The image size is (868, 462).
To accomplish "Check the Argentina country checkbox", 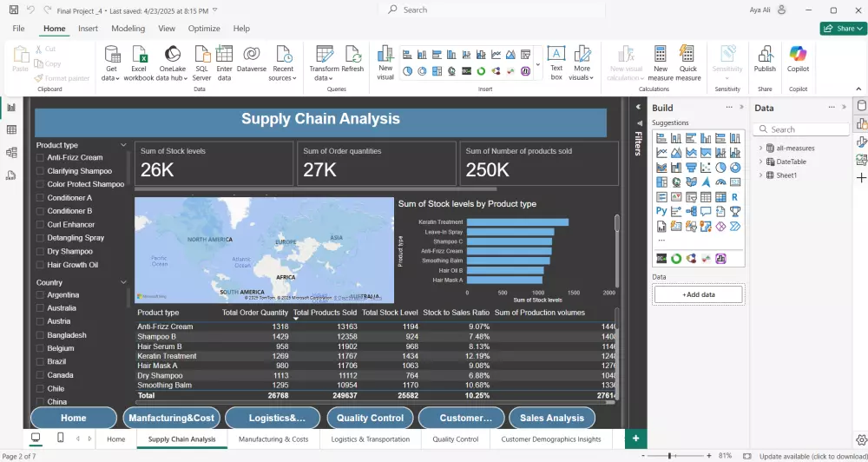I will coord(40,294).
